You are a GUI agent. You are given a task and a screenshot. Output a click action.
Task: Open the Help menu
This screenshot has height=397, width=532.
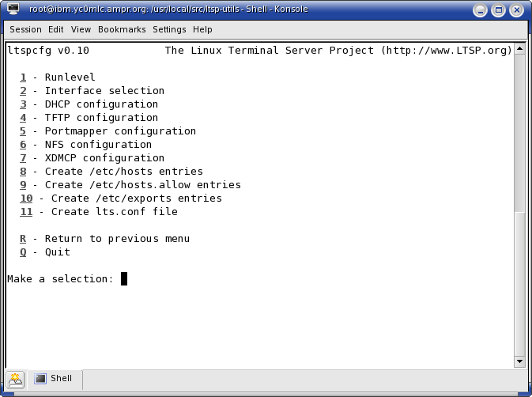point(202,29)
